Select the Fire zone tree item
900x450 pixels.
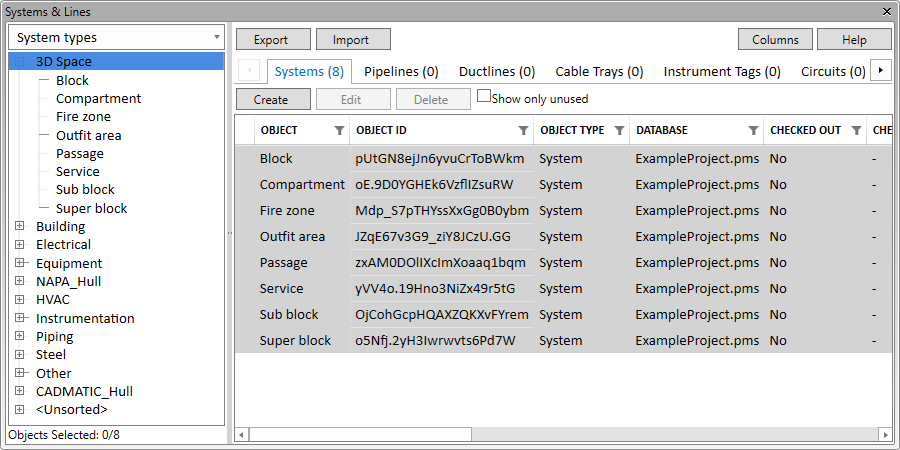(x=83, y=117)
